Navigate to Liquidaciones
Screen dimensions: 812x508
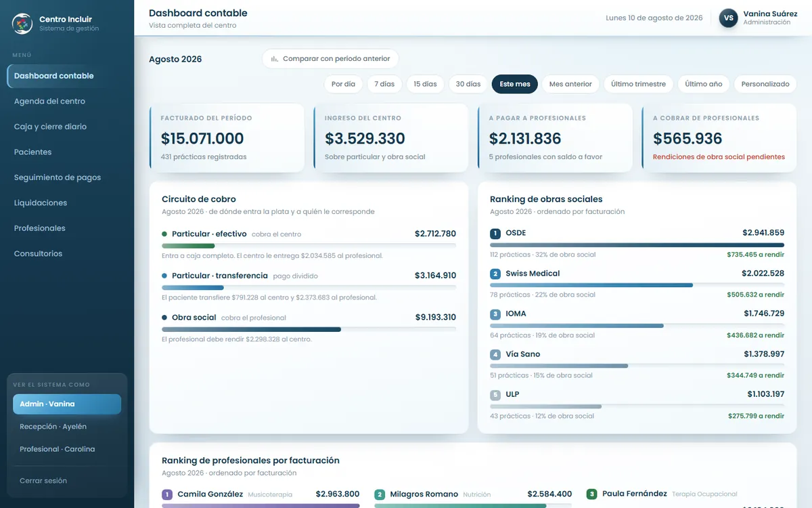(67, 203)
